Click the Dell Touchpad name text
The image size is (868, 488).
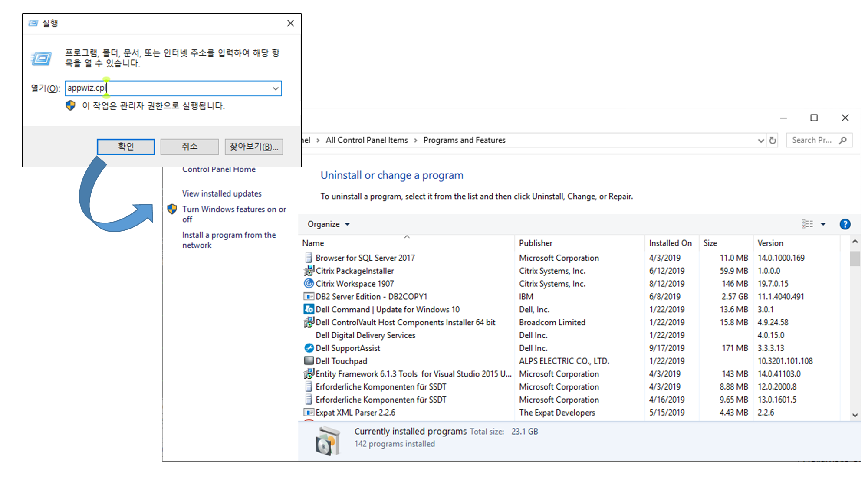(x=341, y=361)
